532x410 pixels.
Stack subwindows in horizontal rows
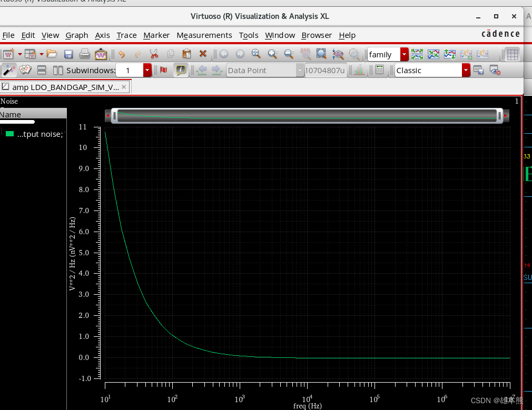click(x=42, y=70)
